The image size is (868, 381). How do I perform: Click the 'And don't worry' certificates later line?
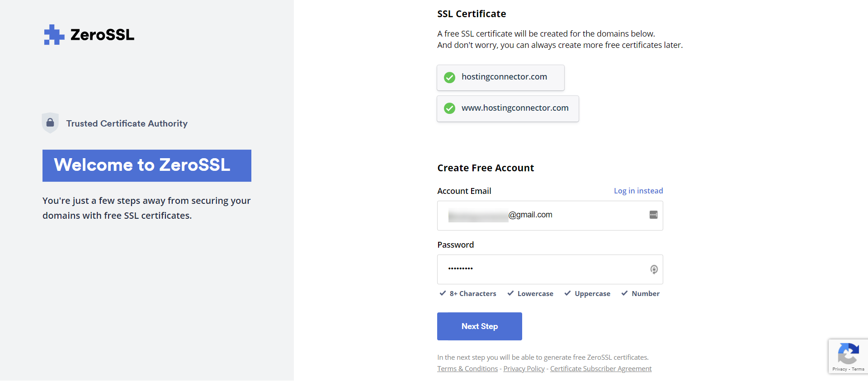tap(560, 45)
